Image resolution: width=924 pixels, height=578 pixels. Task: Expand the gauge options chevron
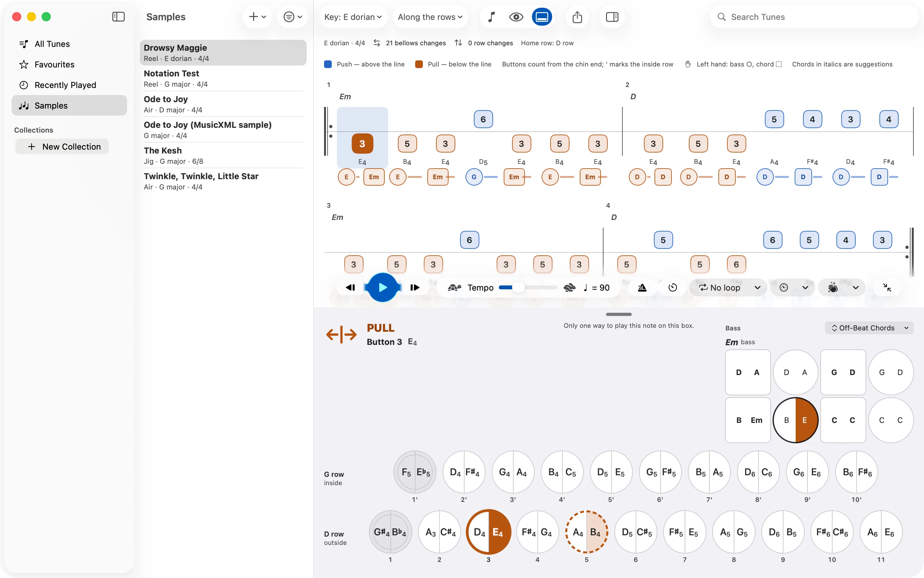[805, 287]
